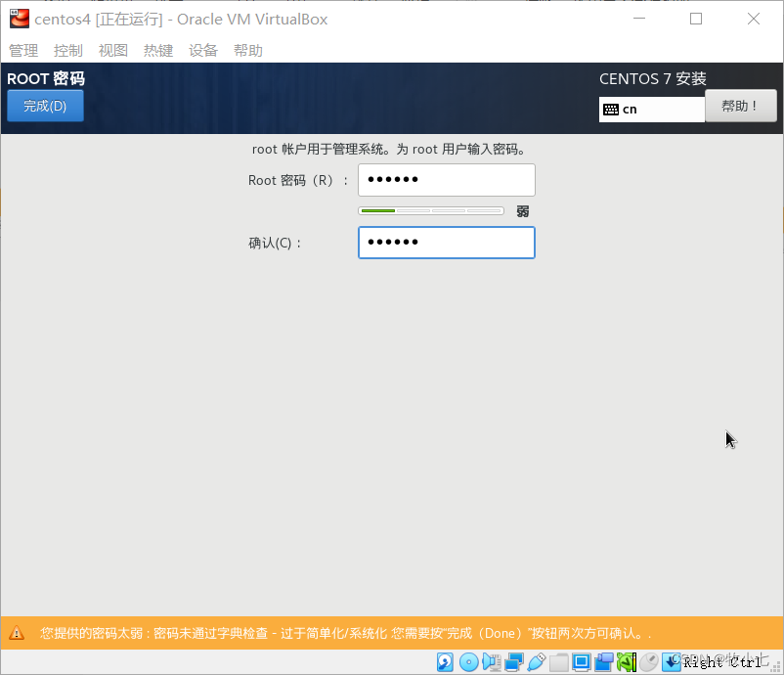Click the 弱 strength label

click(x=523, y=211)
